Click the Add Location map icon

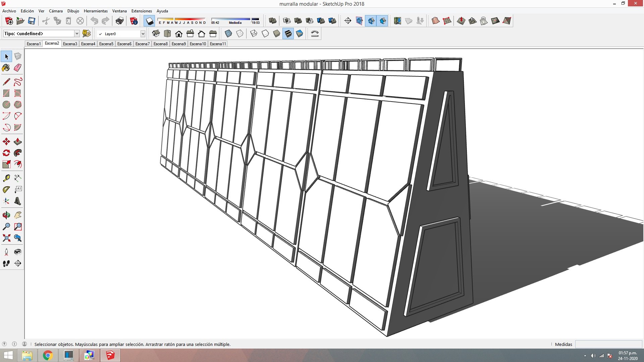397,21
